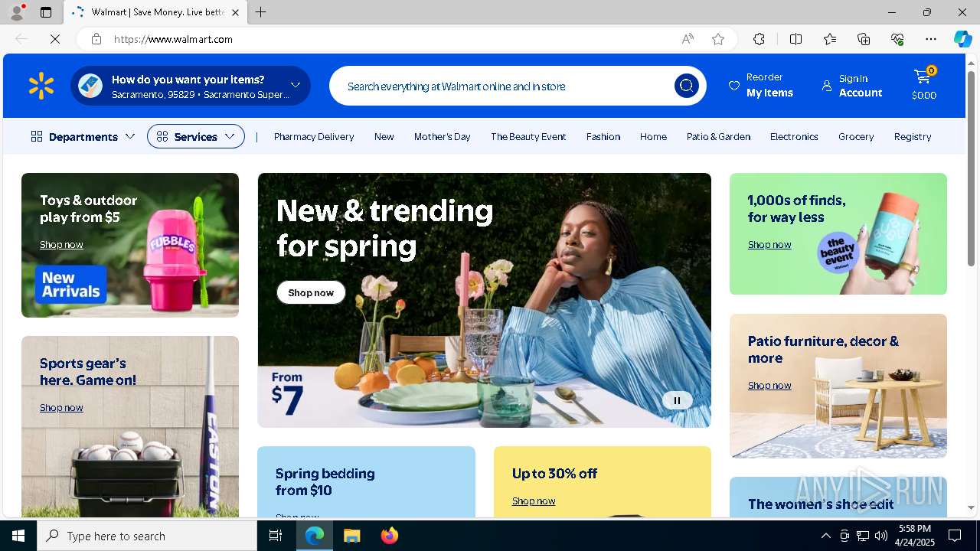Open Collections icon in Edge toolbar
980x551 pixels.
coord(864,39)
